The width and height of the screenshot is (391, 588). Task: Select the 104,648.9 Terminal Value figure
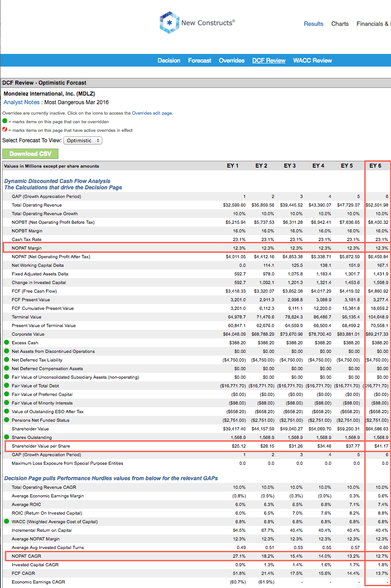pyautogui.click(x=377, y=317)
